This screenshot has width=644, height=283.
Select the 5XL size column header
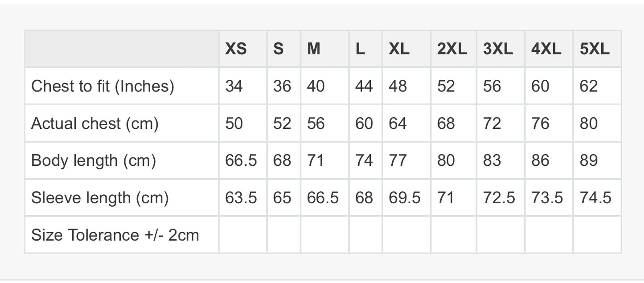[x=594, y=49]
